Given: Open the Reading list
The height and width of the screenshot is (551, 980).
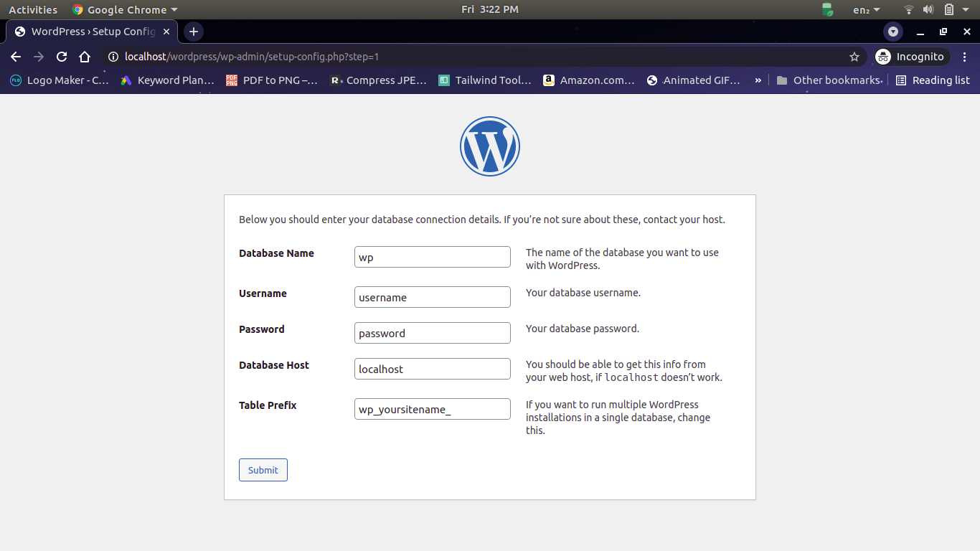Looking at the screenshot, I should coord(933,80).
